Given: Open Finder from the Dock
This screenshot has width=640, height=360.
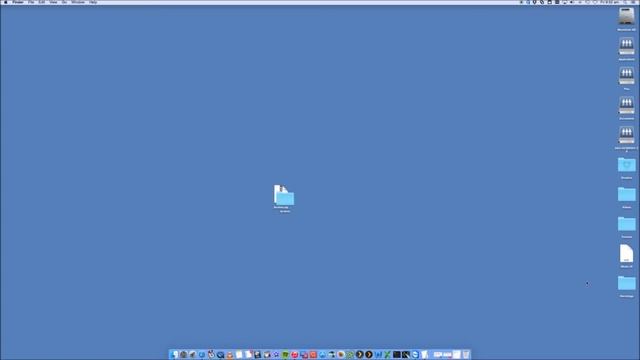Looking at the screenshot, I should point(174,354).
